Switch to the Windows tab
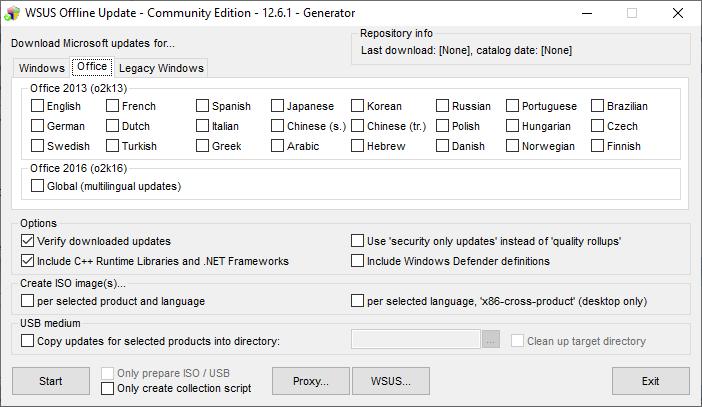This screenshot has height=407, width=702. [42, 68]
